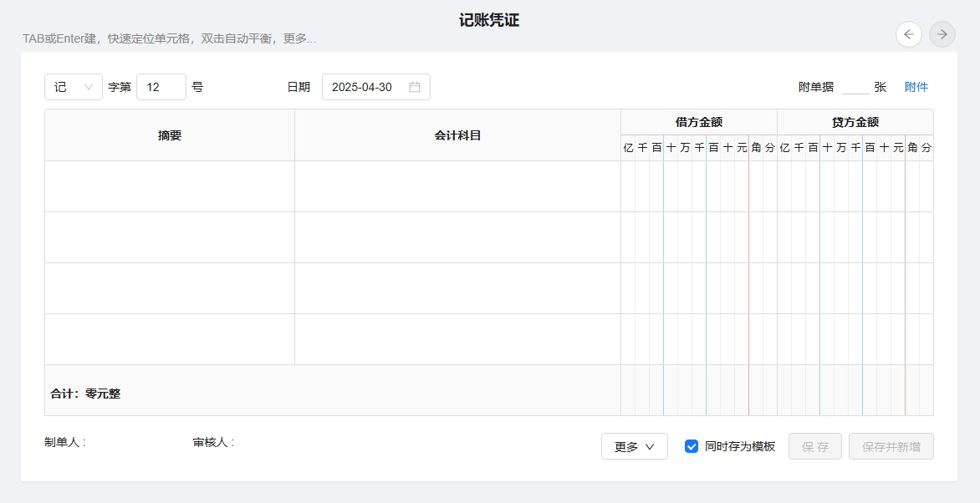Viewport: 980px width, 503px height.
Task: Select first row 会计科目 cell
Action: 457,186
